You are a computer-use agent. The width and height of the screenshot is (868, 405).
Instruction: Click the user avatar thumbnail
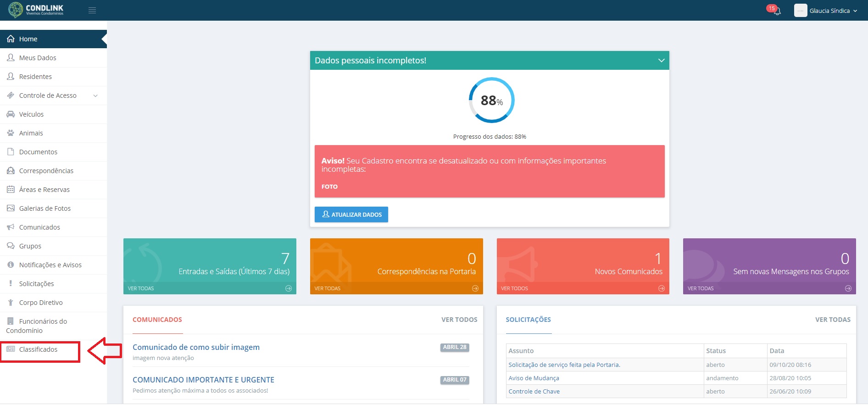801,11
